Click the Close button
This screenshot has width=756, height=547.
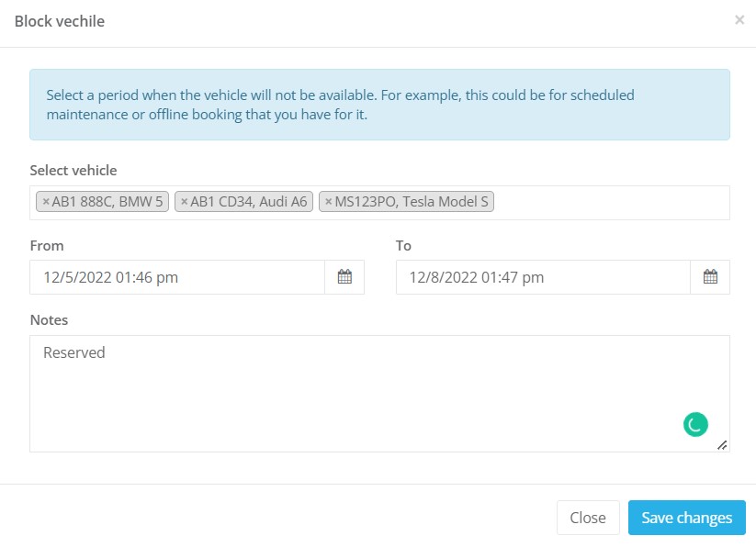click(588, 518)
